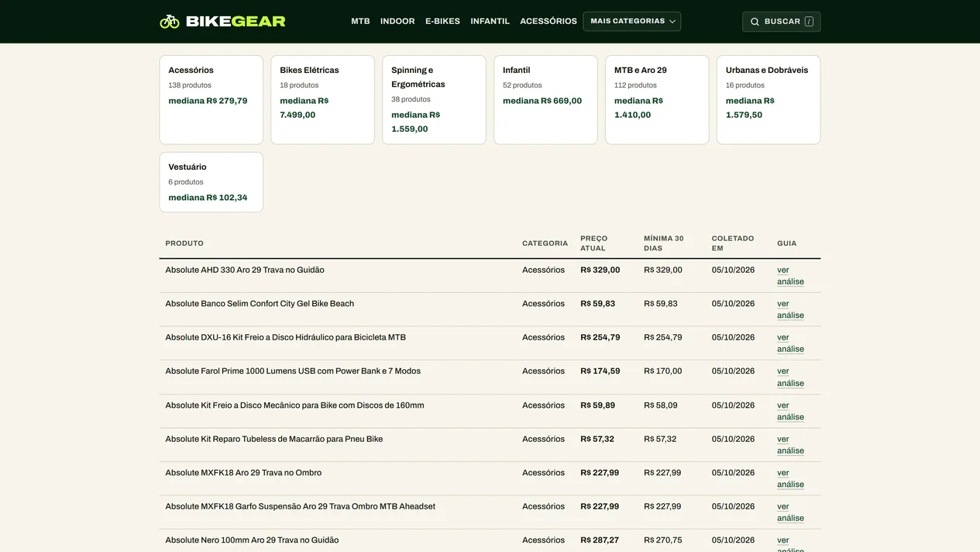Open the E-Bikes menu item
The height and width of the screenshot is (552, 980).
click(x=442, y=22)
